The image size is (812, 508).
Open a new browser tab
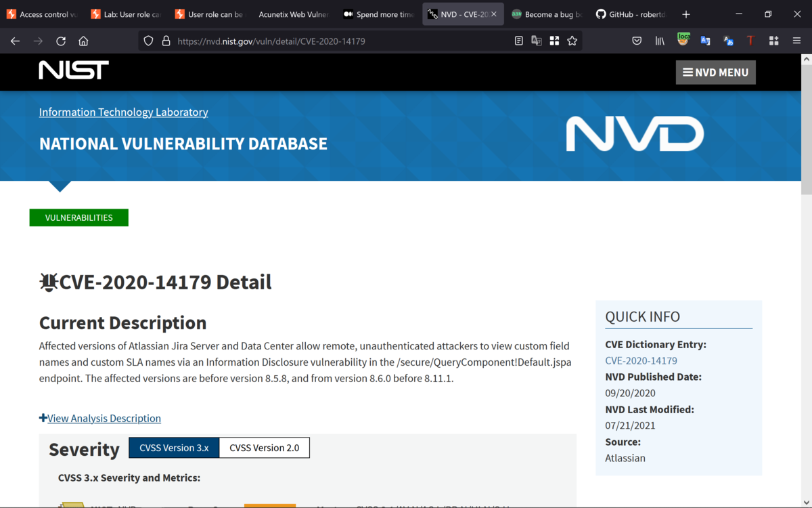[x=686, y=14]
